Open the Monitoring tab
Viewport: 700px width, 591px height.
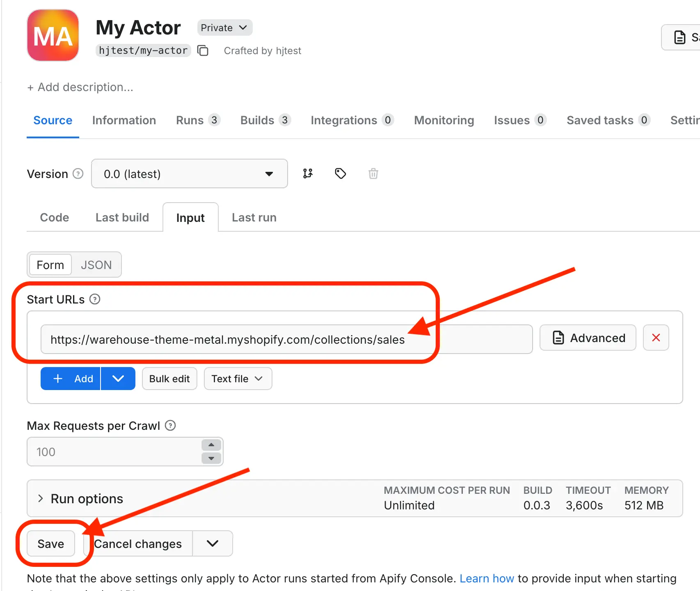click(x=444, y=120)
